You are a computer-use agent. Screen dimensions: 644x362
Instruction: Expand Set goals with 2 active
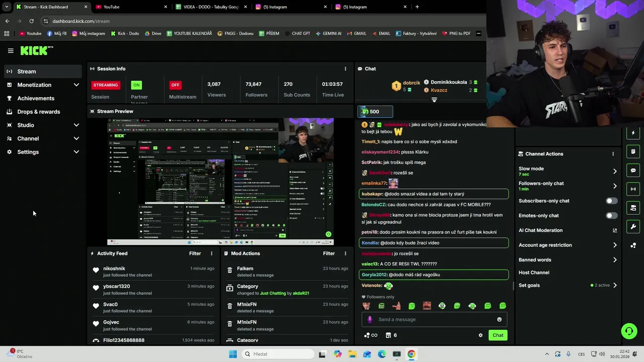click(x=614, y=285)
